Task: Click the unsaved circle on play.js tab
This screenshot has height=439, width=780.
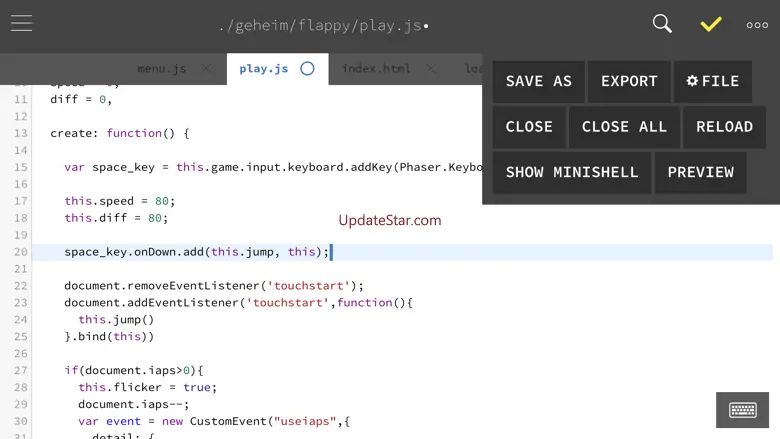Action: coord(307,69)
